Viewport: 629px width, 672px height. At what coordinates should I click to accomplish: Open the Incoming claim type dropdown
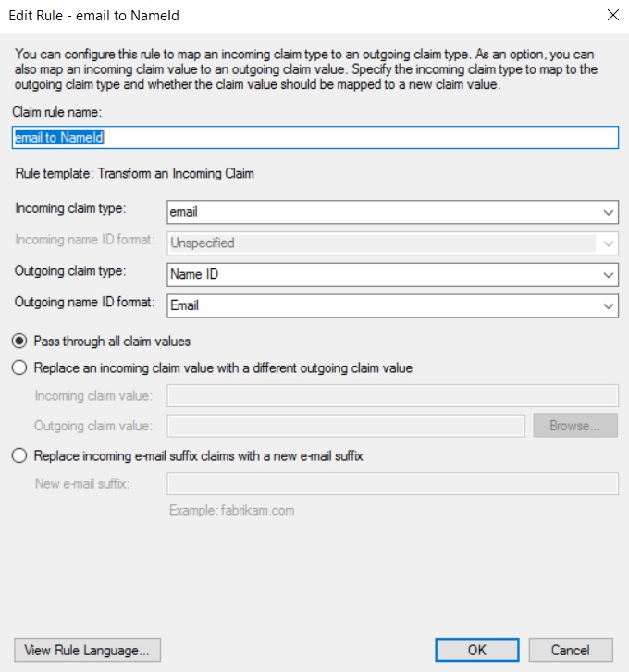tap(392, 212)
